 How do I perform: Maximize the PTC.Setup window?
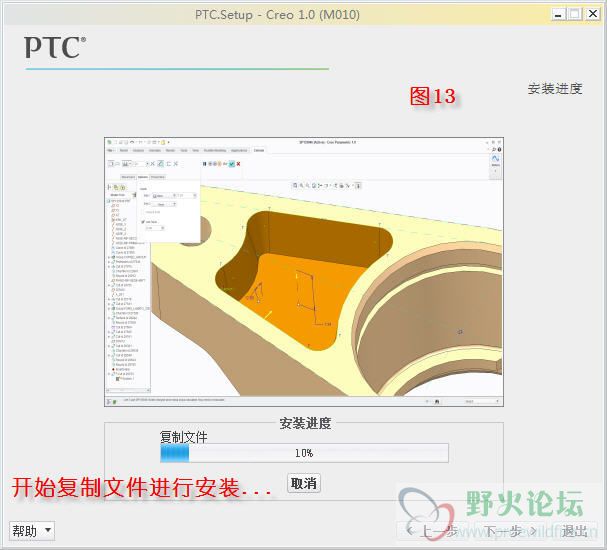575,14
